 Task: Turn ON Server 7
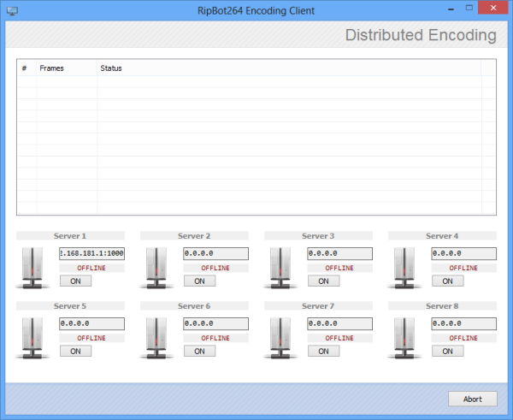coord(323,351)
